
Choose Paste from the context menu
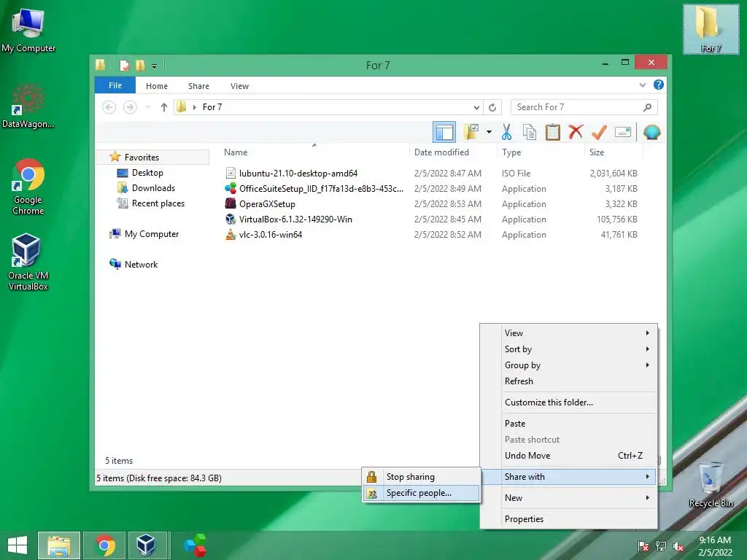pyautogui.click(x=569, y=424)
